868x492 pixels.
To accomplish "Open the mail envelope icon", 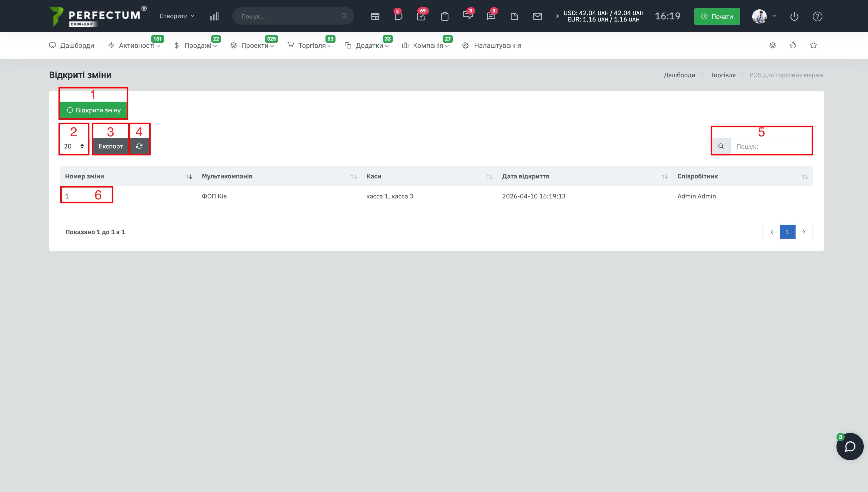I will 537,16.
